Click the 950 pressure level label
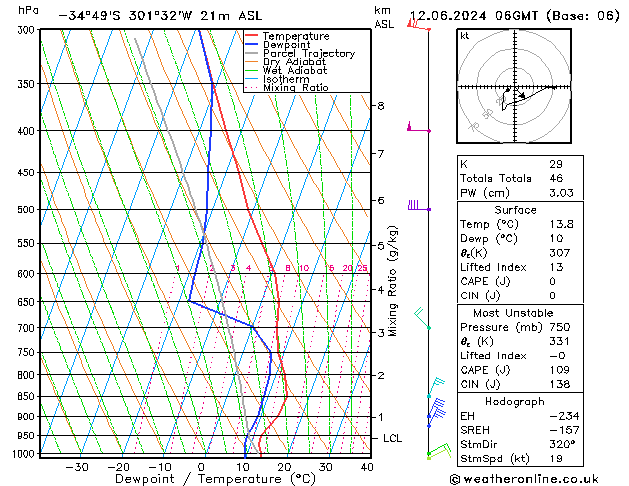629x486 pixels. pyautogui.click(x=28, y=436)
